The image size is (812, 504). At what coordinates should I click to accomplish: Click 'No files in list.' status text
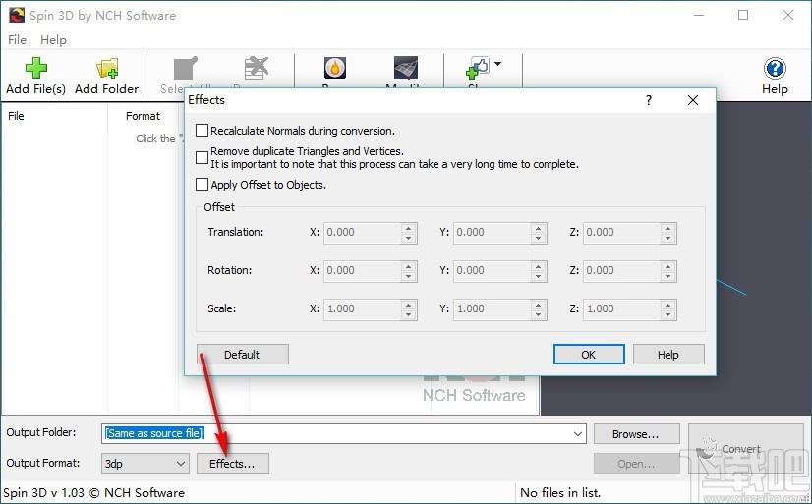[x=560, y=492]
